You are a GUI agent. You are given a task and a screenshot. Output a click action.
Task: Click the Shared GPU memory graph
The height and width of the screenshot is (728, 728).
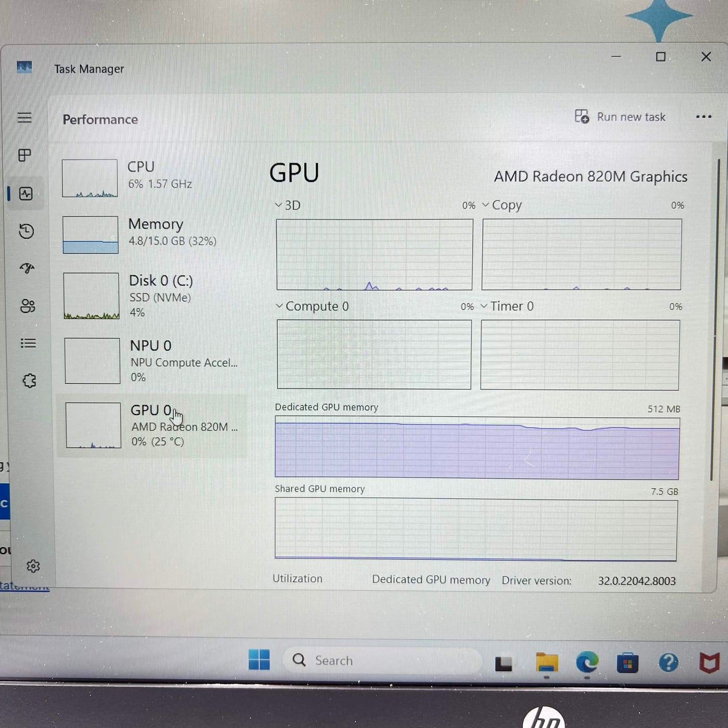tap(476, 529)
